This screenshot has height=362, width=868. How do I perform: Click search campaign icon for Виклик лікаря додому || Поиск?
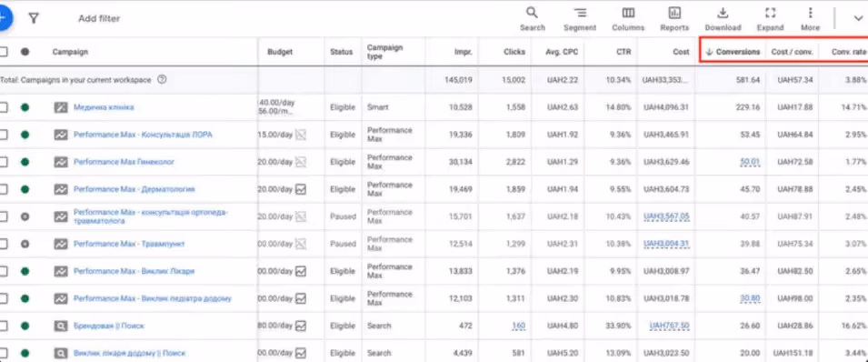pos(60,353)
